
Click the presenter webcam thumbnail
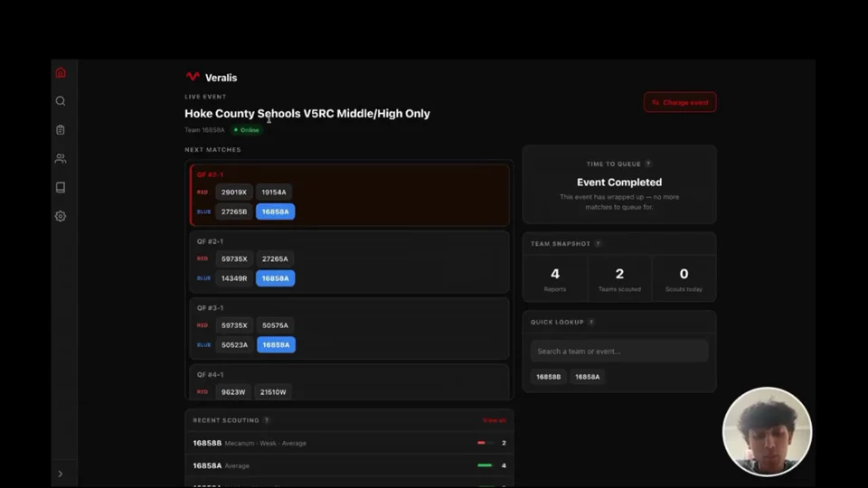[767, 432]
